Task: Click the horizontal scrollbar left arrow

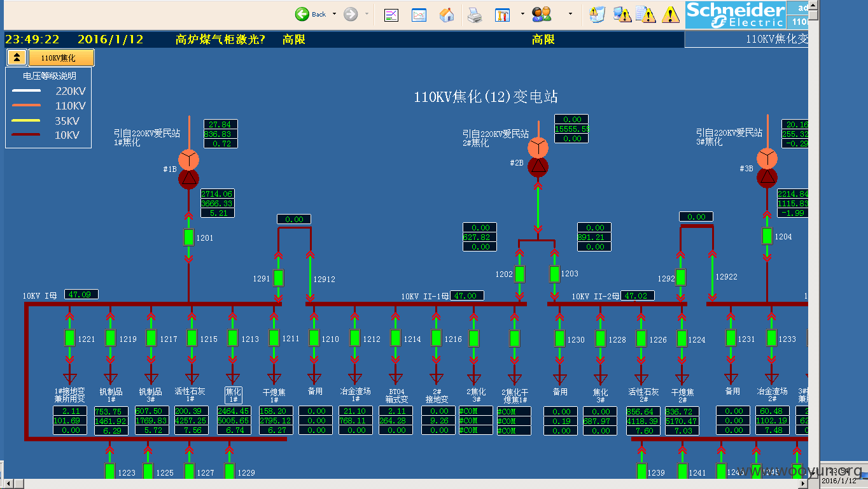Action: [x=9, y=484]
